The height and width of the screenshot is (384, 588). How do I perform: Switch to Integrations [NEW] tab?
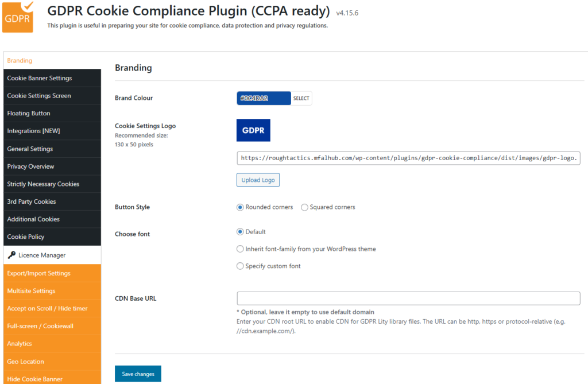tap(52, 131)
